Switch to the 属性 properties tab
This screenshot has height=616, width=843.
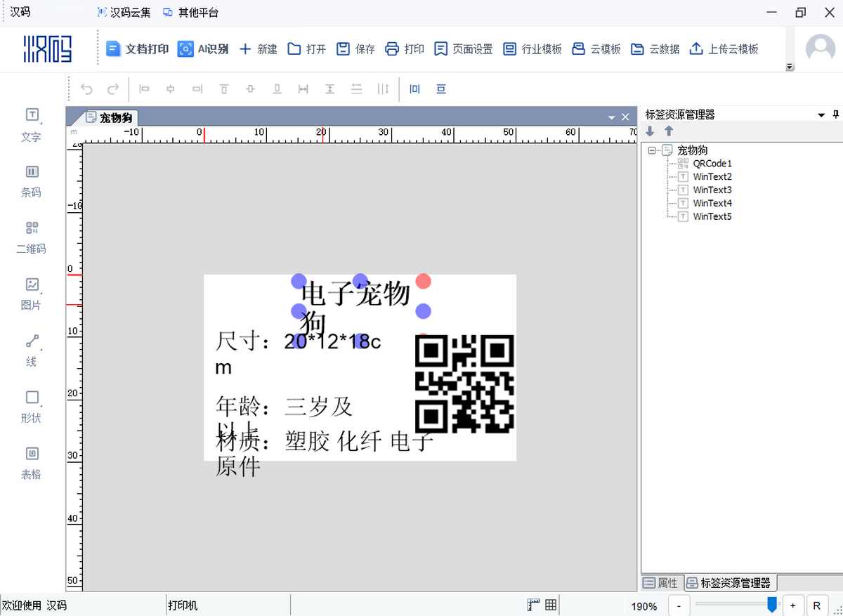coord(661,583)
